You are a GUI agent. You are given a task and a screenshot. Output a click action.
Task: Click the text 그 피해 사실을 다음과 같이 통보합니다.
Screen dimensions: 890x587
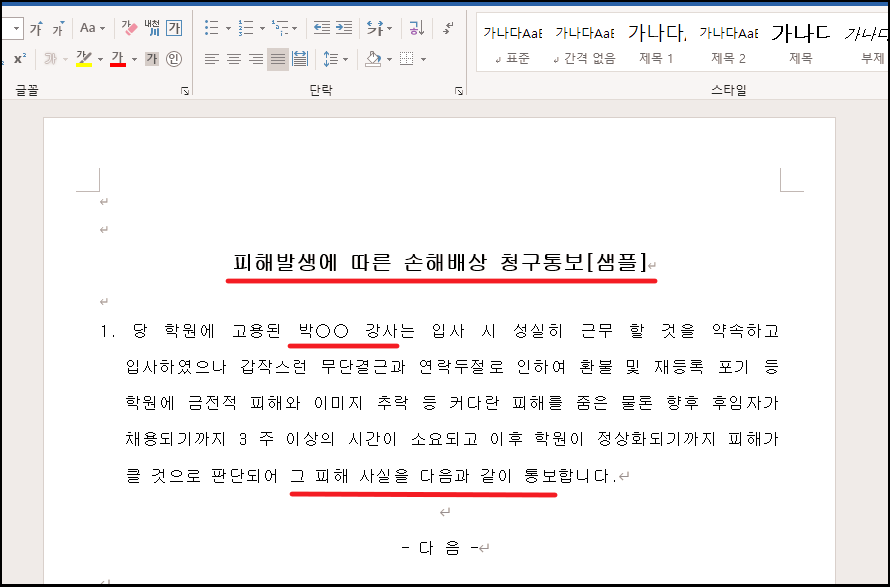(x=454, y=475)
